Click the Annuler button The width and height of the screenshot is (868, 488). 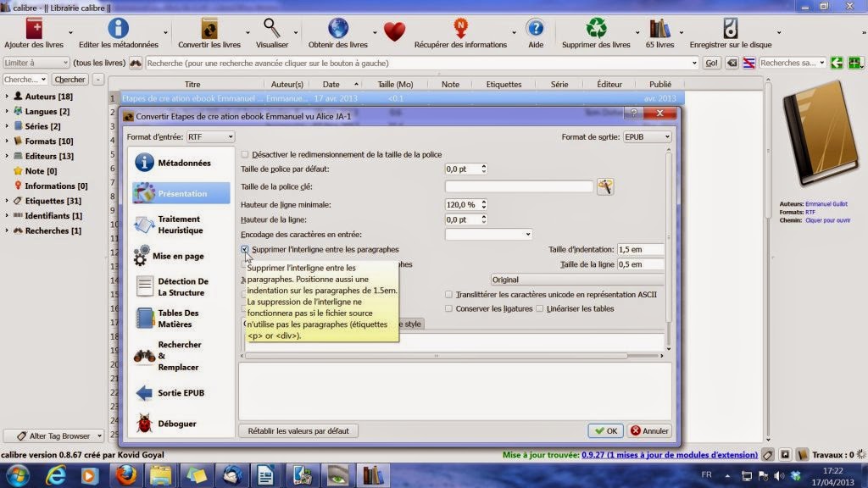click(x=649, y=430)
